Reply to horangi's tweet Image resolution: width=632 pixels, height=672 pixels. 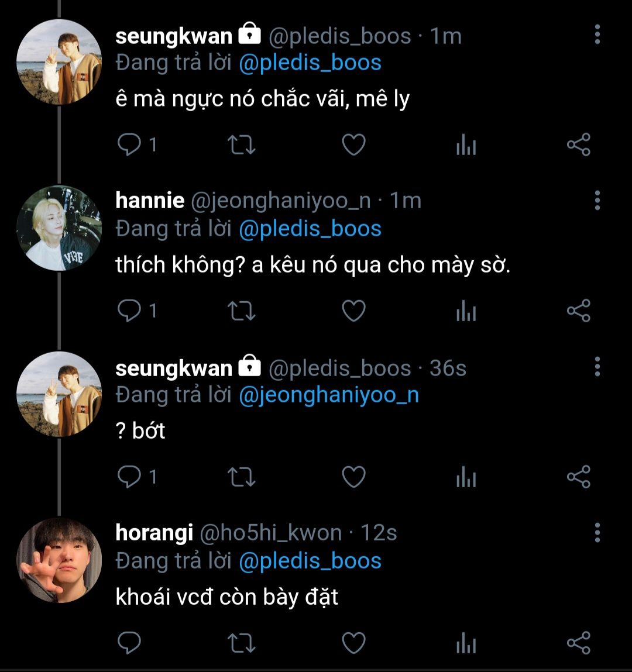click(129, 643)
